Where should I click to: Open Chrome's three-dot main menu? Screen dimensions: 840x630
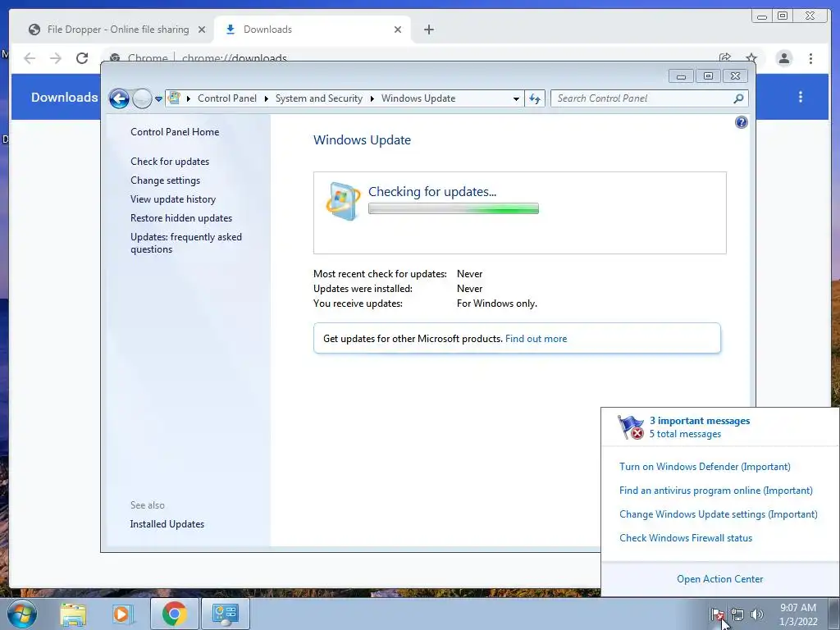coord(810,58)
